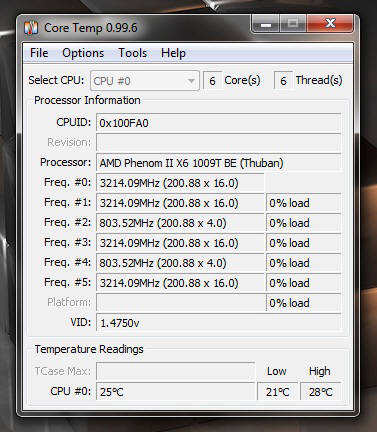Close the Core Temp window
Viewport: 377px width, 432px height.
click(x=330, y=24)
